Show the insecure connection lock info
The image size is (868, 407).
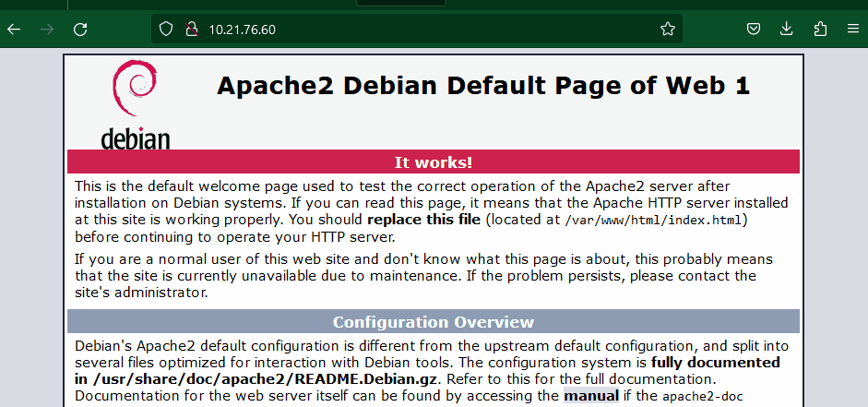pyautogui.click(x=191, y=29)
